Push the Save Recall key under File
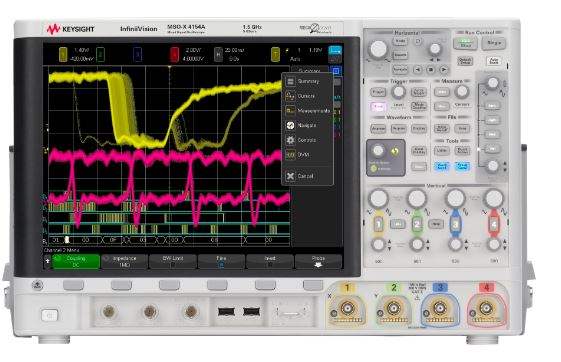 pyautogui.click(x=442, y=128)
